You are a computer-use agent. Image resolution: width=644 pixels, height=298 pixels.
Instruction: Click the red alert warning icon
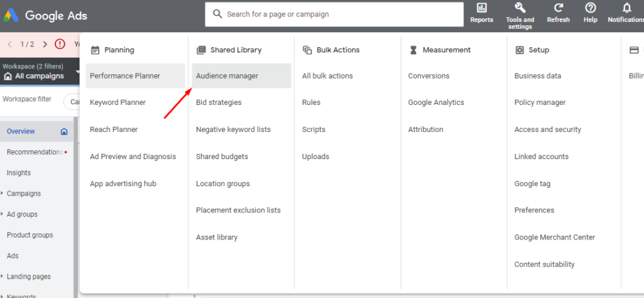click(60, 44)
